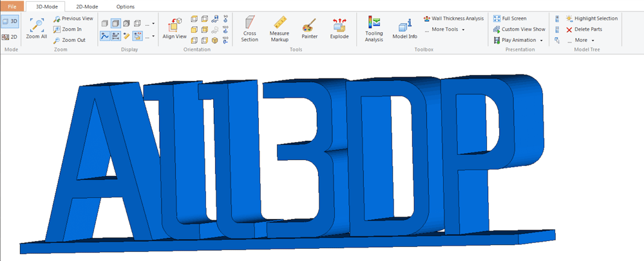This screenshot has width=644, height=261.
Task: Click the blue glasses view icon in Orientation
Action: point(215,19)
